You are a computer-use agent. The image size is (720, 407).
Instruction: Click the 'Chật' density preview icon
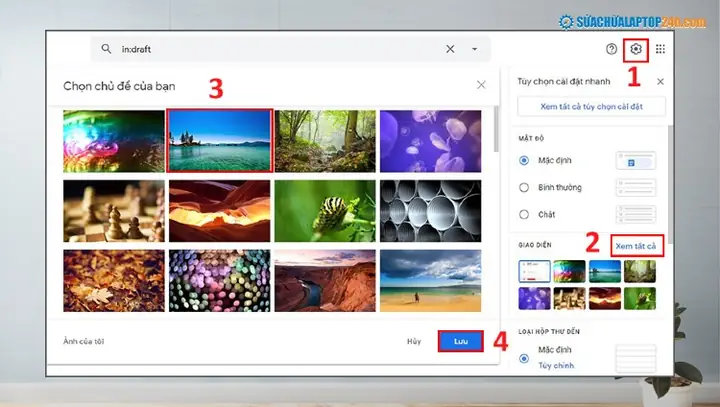pos(636,215)
